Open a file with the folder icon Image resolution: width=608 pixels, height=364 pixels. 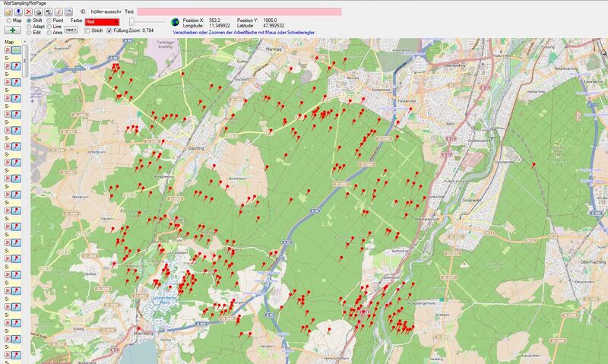tap(8, 12)
